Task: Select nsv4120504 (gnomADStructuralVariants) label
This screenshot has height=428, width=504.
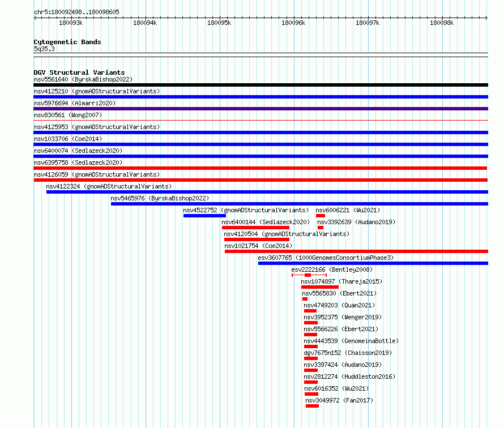Action: pyautogui.click(x=287, y=234)
